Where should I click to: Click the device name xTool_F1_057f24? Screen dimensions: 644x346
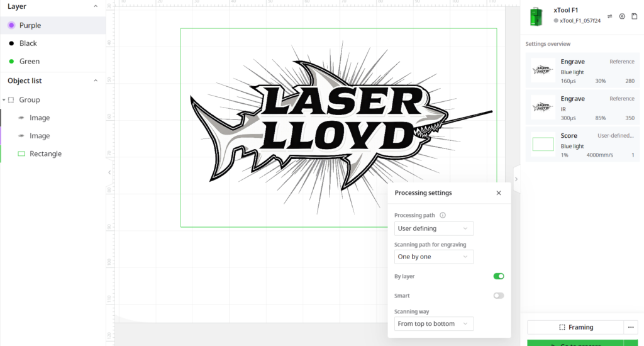580,21
